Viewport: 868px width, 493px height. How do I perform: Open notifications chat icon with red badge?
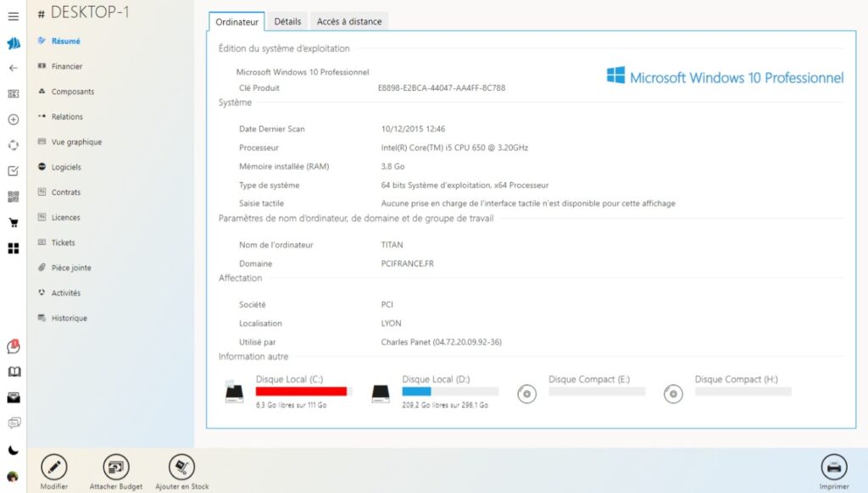coord(13,346)
